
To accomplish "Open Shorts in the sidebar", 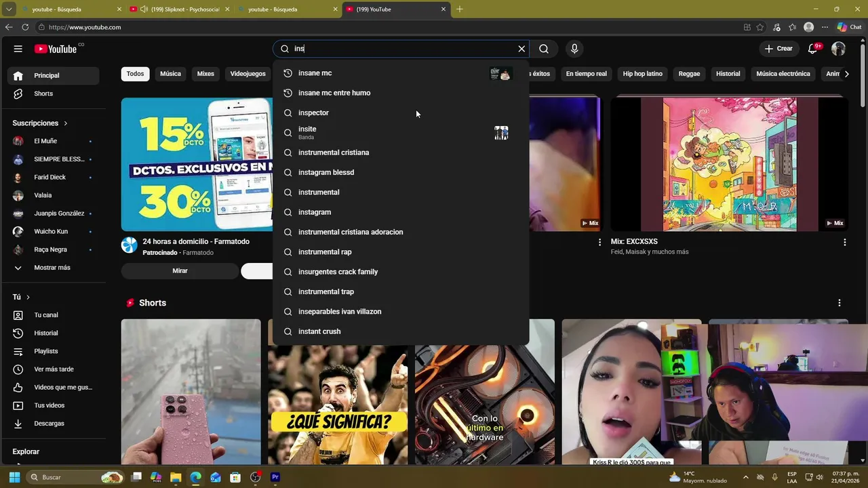I will click(x=54, y=94).
